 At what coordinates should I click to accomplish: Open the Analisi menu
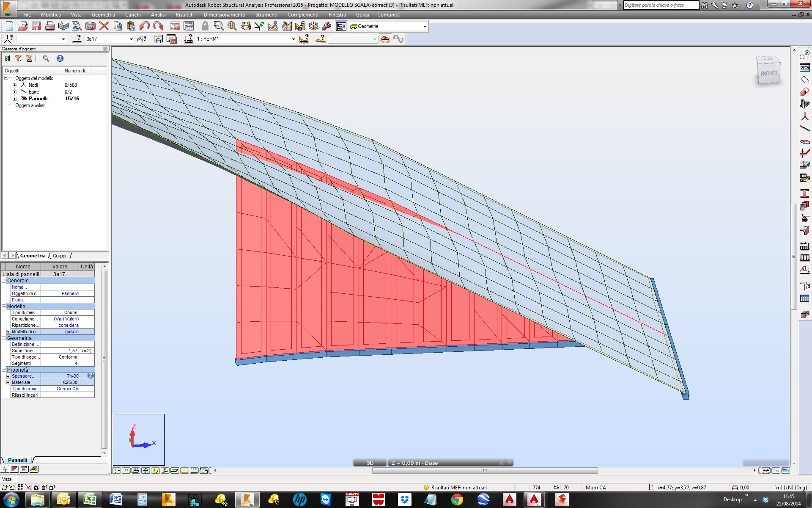pyautogui.click(x=158, y=15)
